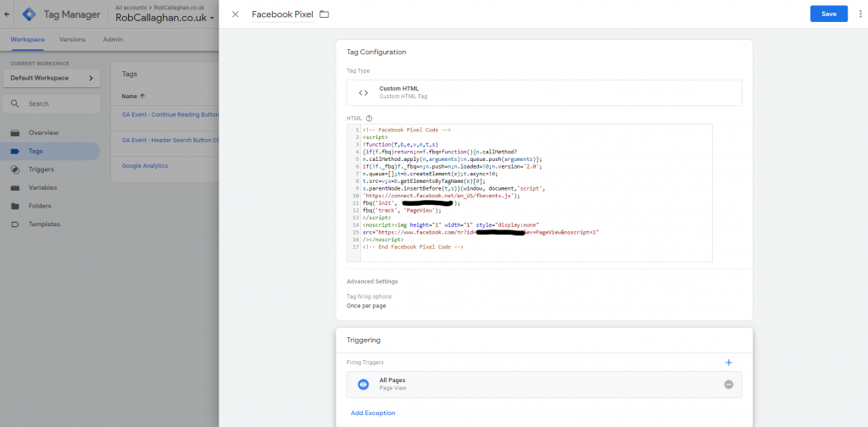The image size is (868, 427).
Task: Click the Overview briefcase icon
Action: click(x=15, y=133)
